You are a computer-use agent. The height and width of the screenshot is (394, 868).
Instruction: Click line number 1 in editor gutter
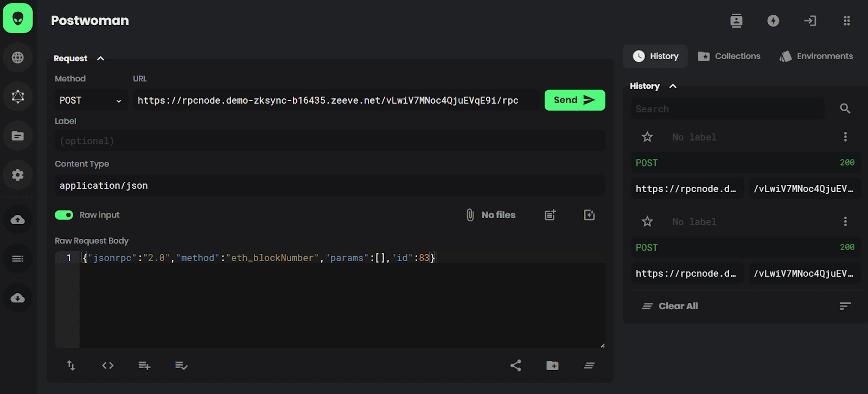click(x=69, y=258)
